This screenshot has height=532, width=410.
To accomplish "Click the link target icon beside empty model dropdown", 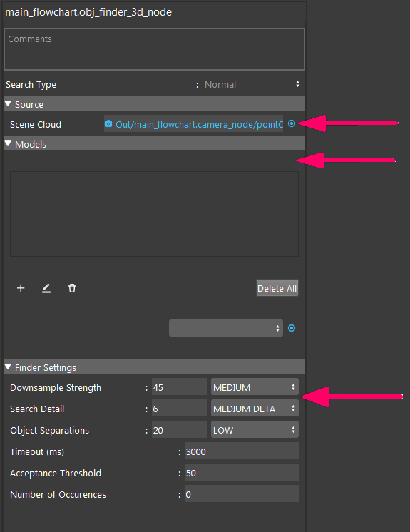I will [x=292, y=328].
